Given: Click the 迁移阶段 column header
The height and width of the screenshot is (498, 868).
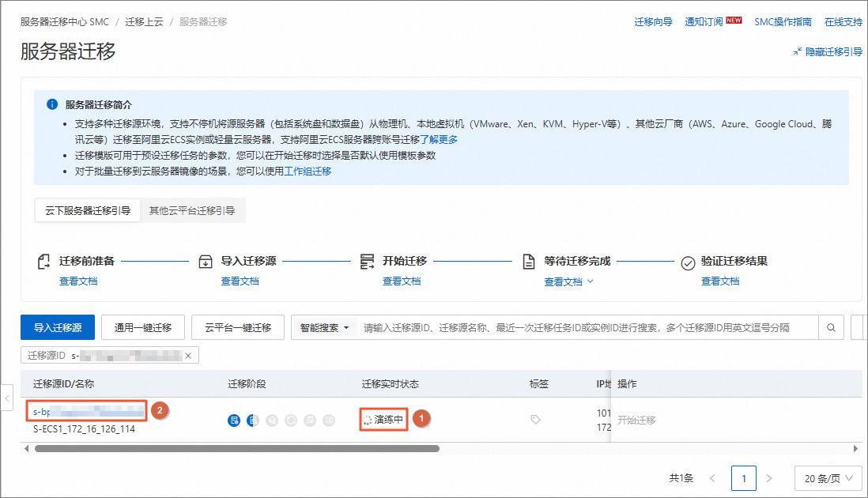Looking at the screenshot, I should pyautogui.click(x=247, y=383).
